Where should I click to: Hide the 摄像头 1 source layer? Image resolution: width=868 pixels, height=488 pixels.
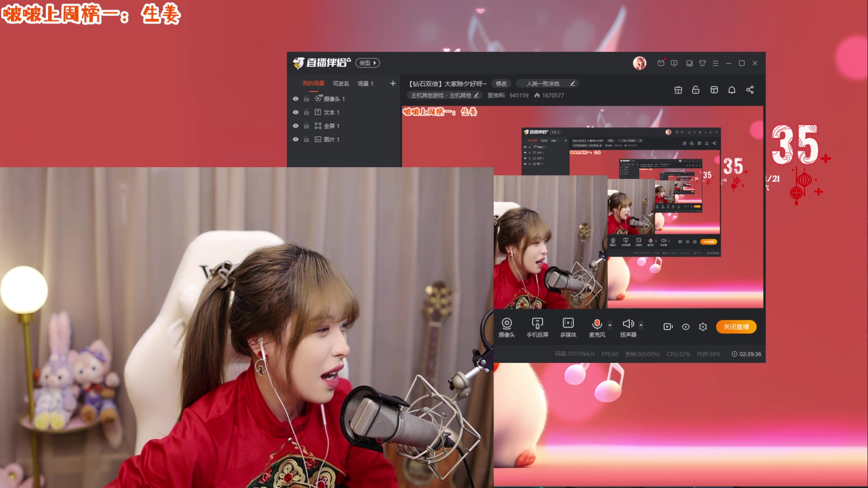click(296, 99)
